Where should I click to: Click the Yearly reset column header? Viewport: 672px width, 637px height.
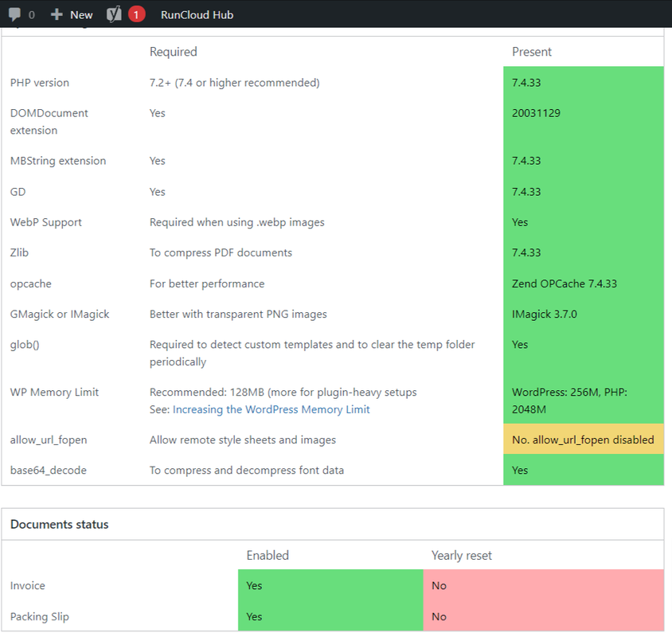coord(462,556)
